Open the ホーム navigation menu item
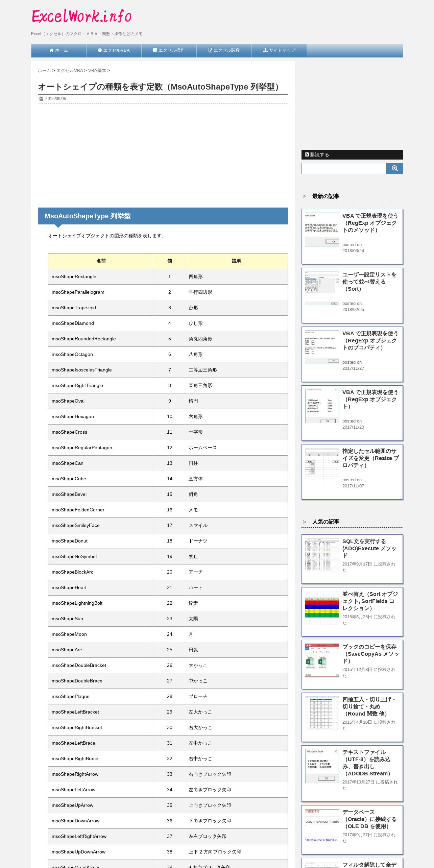 pyautogui.click(x=59, y=50)
